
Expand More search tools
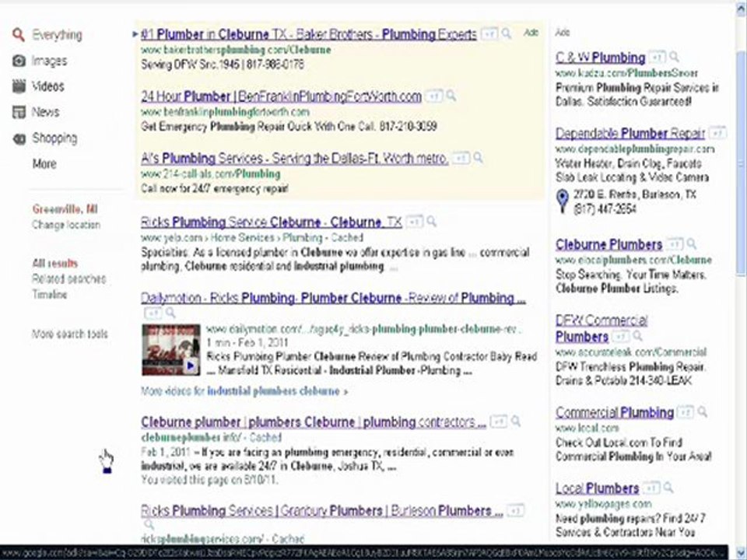[69, 334]
